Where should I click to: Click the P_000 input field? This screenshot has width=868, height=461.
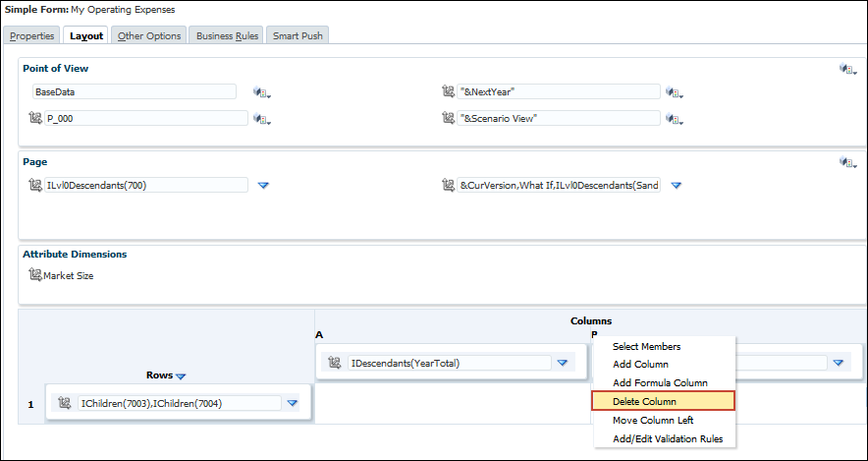(146, 118)
